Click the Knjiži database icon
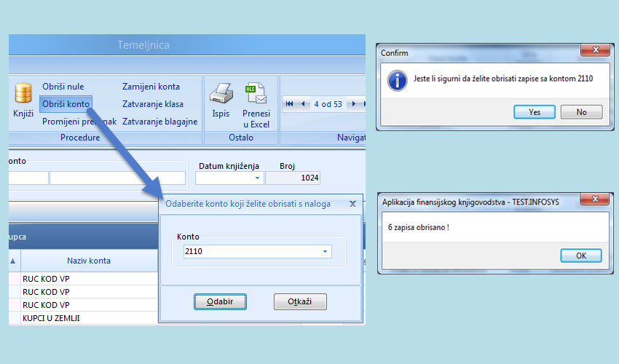 click(x=23, y=94)
